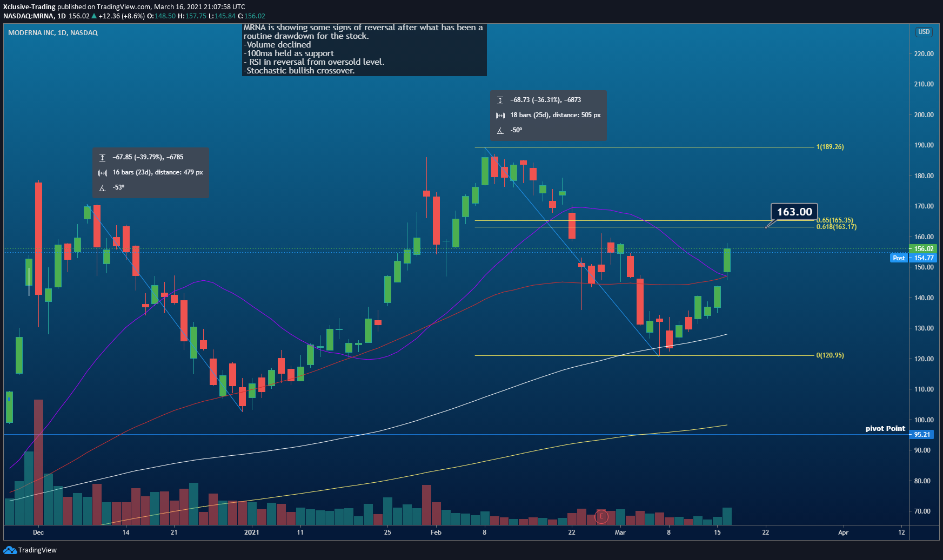
Task: Click the angle icon beside -53°
Action: [x=102, y=188]
